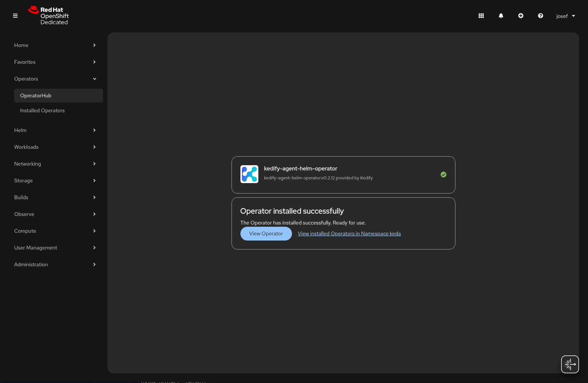Expand the Workloads navigation section

[x=55, y=147]
